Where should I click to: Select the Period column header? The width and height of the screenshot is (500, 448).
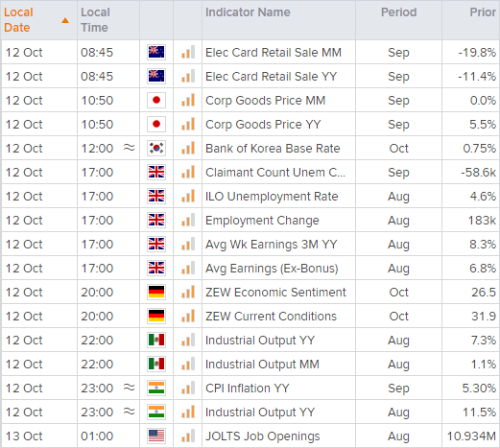click(x=398, y=12)
